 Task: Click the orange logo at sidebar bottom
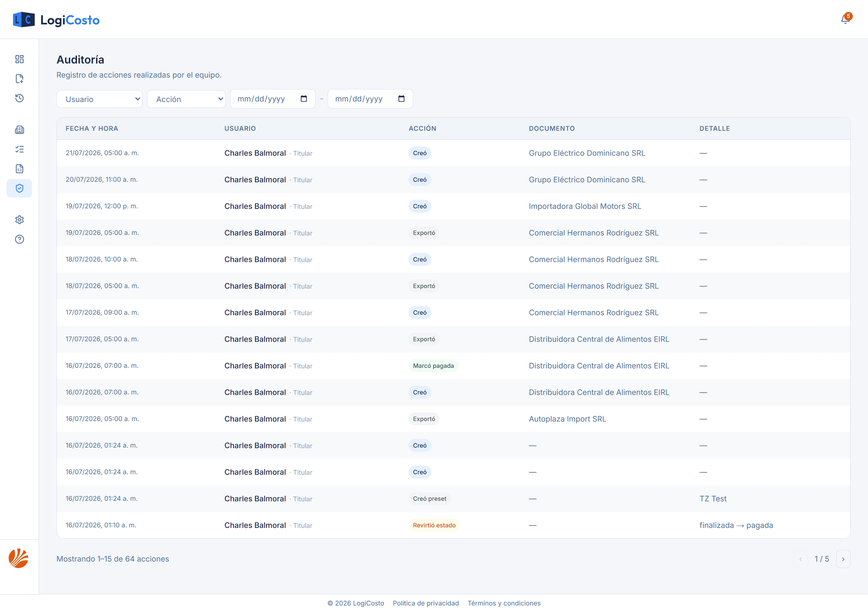(18, 558)
